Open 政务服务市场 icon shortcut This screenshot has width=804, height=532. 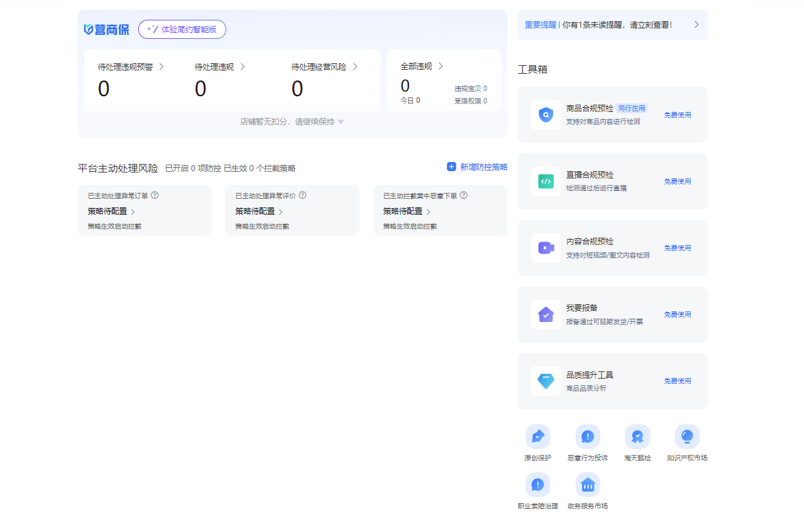coord(587,485)
